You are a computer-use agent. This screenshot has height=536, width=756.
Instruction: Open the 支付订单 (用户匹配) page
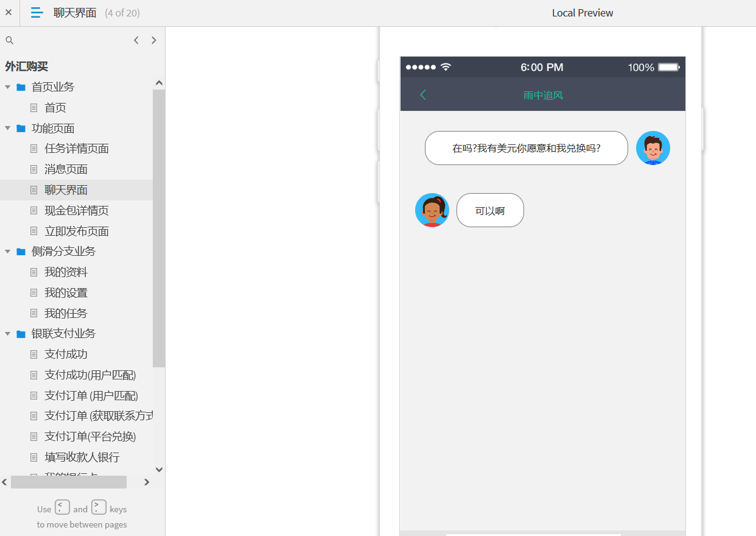tap(91, 396)
